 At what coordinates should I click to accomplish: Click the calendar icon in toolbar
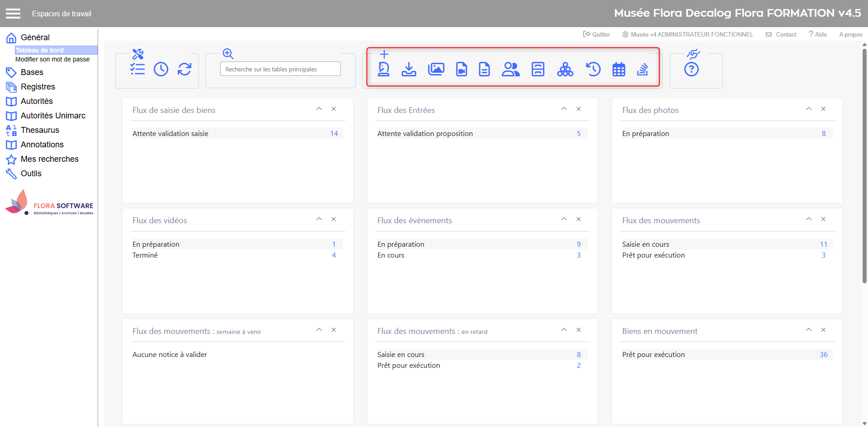618,70
